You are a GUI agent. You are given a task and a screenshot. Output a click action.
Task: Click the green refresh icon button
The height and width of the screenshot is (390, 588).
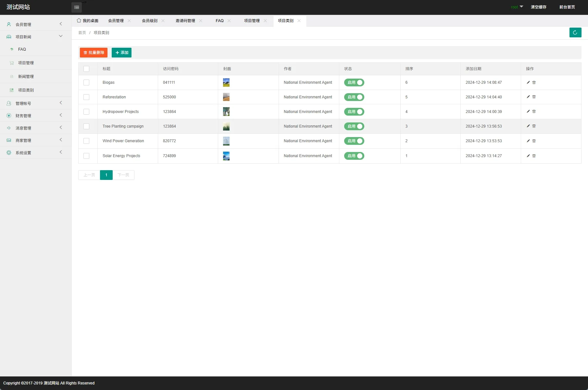click(575, 32)
